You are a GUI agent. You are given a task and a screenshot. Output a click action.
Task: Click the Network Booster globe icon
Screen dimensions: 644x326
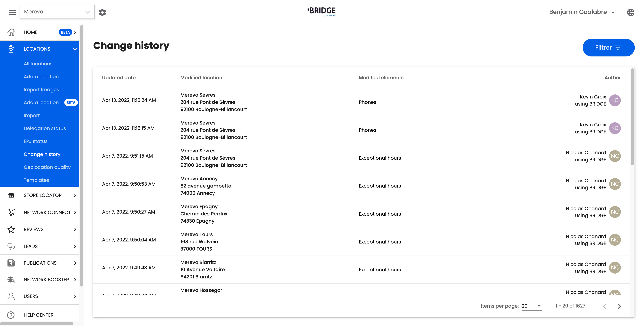click(11, 279)
